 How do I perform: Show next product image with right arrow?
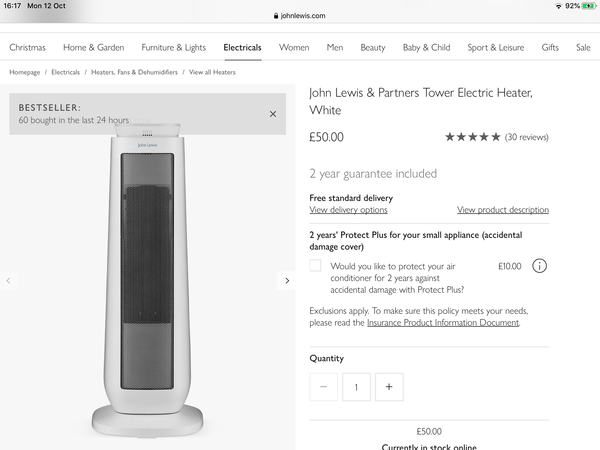coord(287,281)
